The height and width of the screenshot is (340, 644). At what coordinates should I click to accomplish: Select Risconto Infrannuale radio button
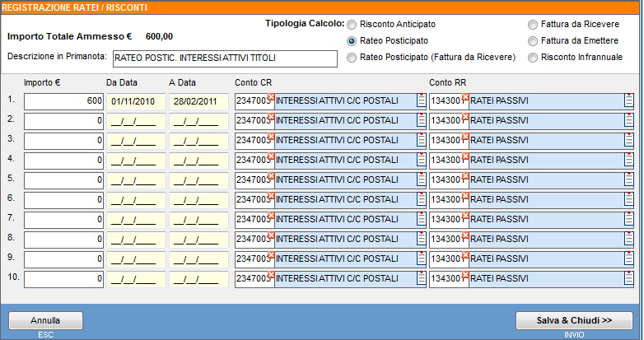[534, 58]
